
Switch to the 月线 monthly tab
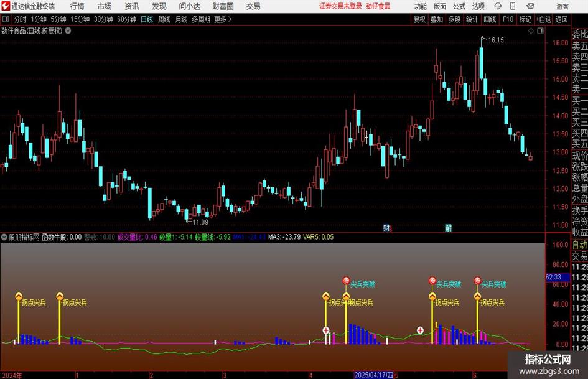pyautogui.click(x=182, y=19)
